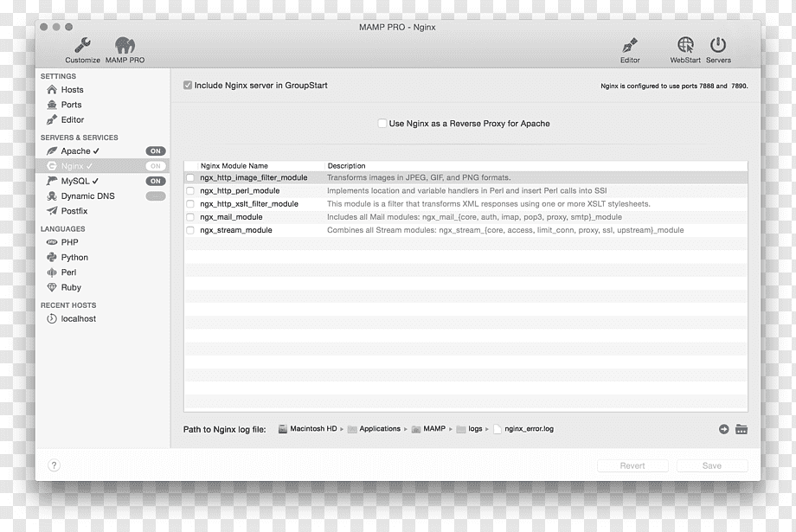796x532 pixels.
Task: Toggle Nginx ON switch
Action: coord(156,166)
